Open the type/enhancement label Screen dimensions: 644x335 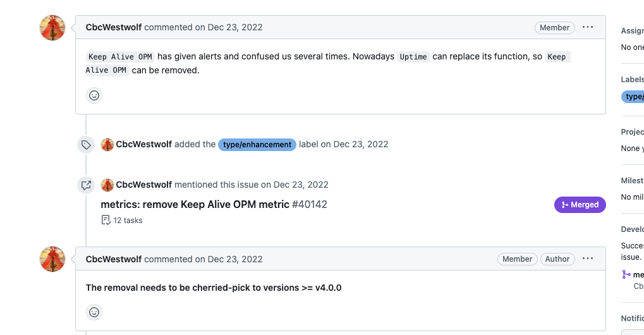pos(257,144)
